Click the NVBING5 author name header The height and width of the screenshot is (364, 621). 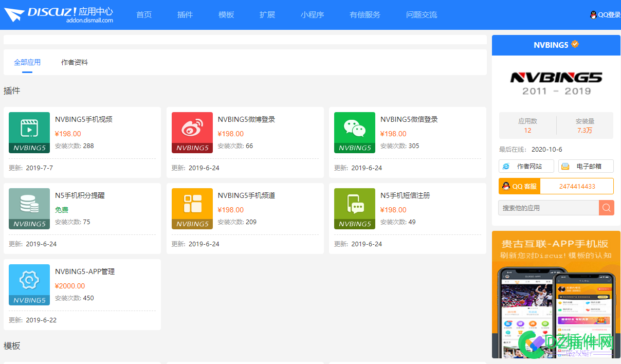(551, 45)
